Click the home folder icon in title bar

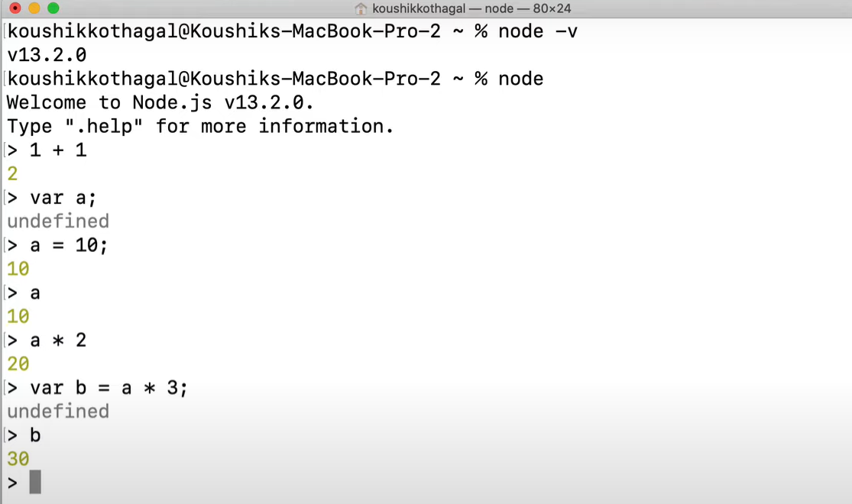(x=361, y=8)
